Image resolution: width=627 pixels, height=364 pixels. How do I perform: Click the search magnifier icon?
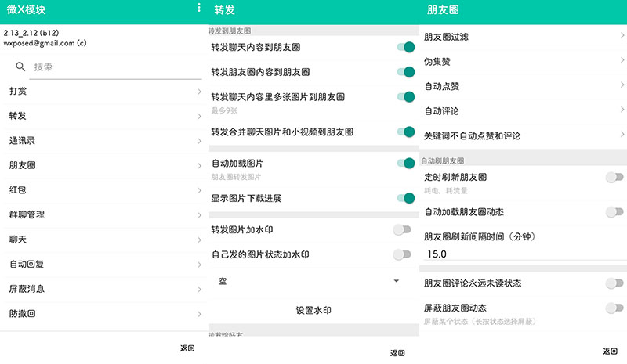(x=20, y=67)
